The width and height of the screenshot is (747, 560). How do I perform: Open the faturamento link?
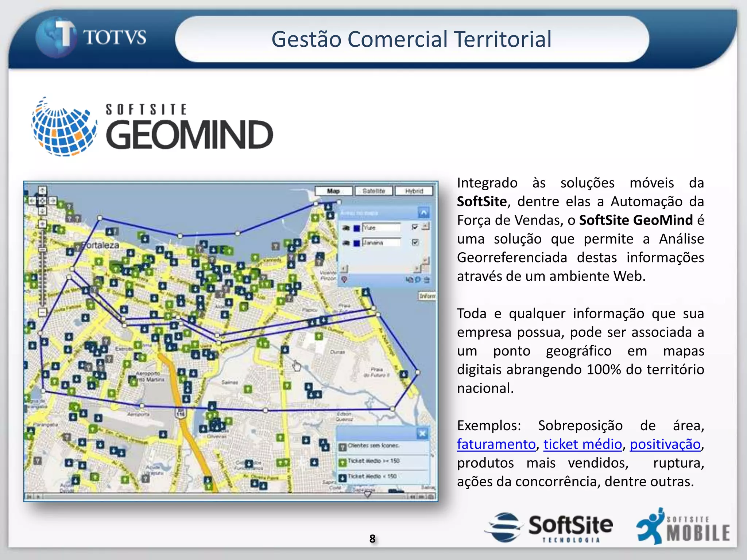coord(496,444)
